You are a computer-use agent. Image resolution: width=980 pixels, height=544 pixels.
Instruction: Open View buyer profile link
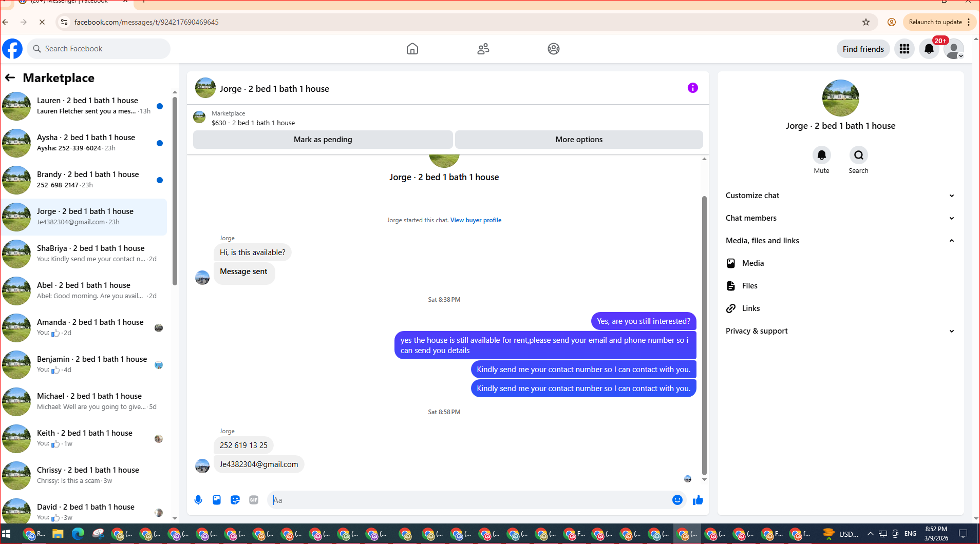pos(476,220)
